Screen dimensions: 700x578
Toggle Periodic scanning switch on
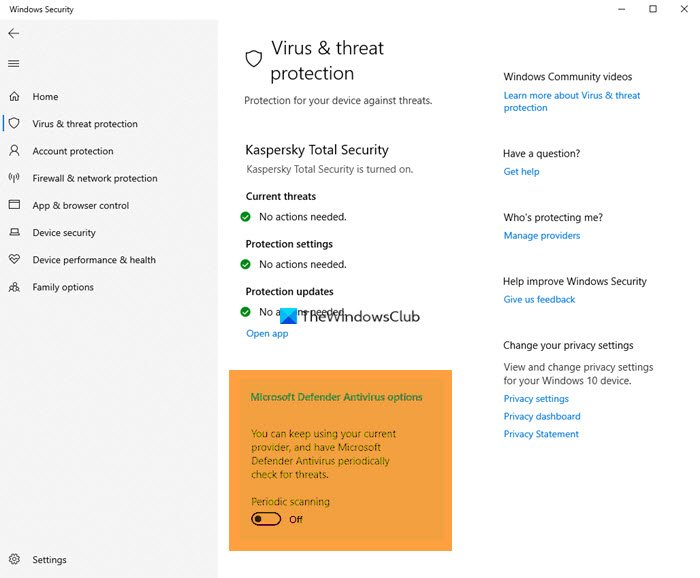click(x=266, y=519)
